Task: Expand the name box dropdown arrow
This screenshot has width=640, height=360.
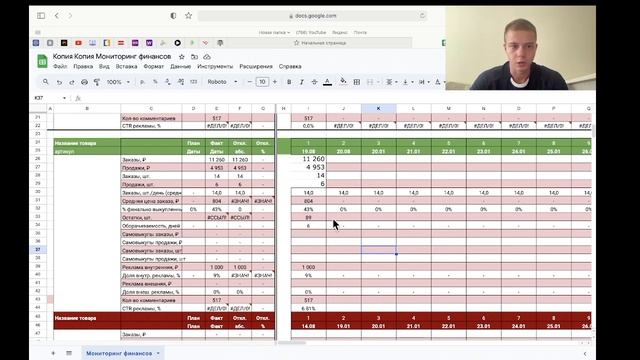Action: 64,98
